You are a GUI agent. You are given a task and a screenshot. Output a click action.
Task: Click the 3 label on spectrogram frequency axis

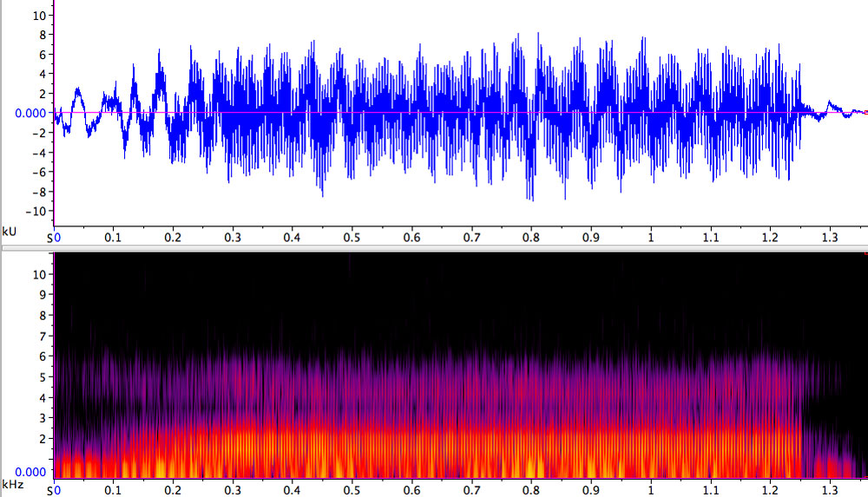point(43,418)
